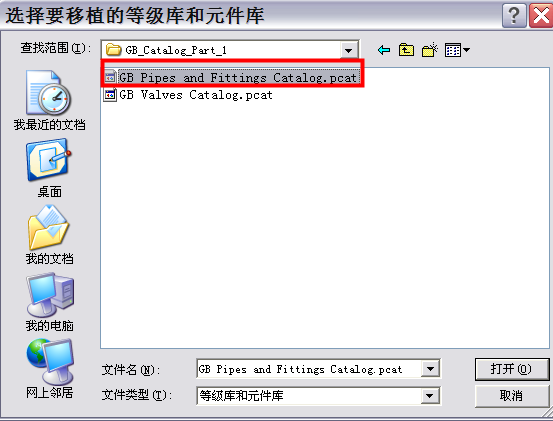The height and width of the screenshot is (421, 553).
Task: Go up one folder level
Action: point(406,50)
